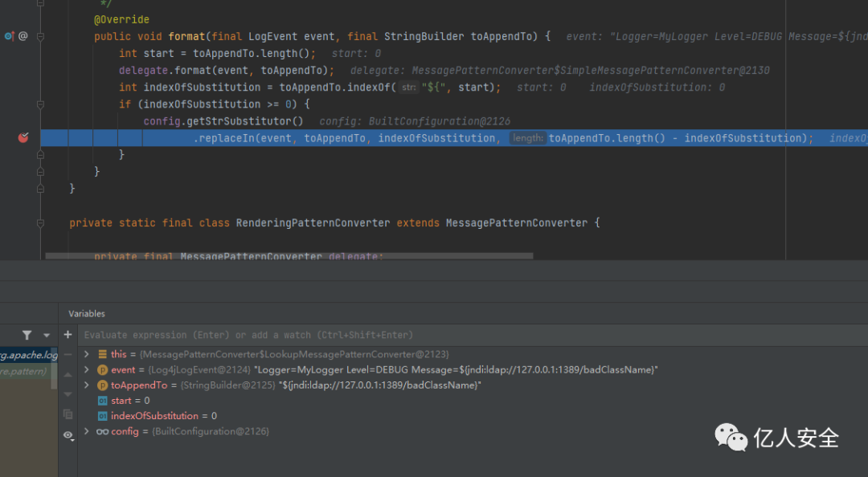The width and height of the screenshot is (868, 477).
Task: Click the duplicate watch copy icon
Action: pos(68,414)
